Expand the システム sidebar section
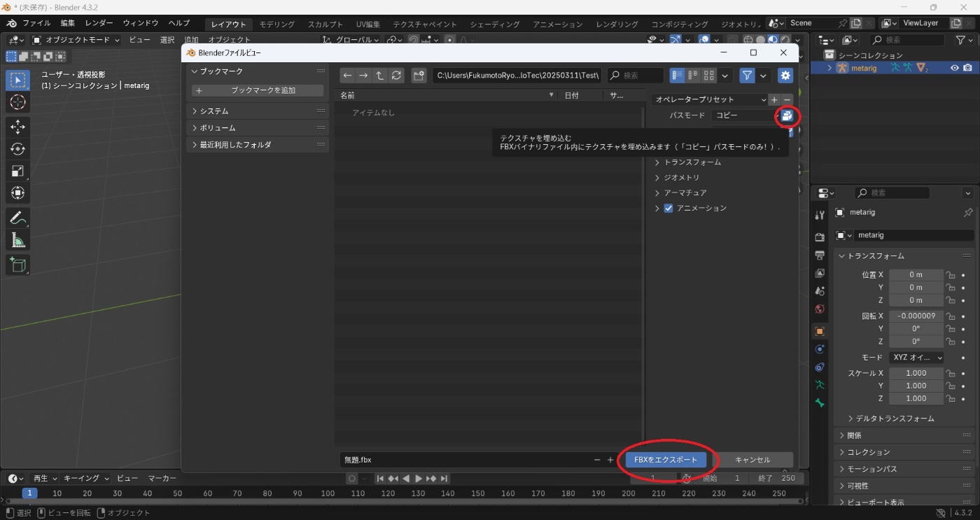This screenshot has width=980, height=520. [x=258, y=111]
